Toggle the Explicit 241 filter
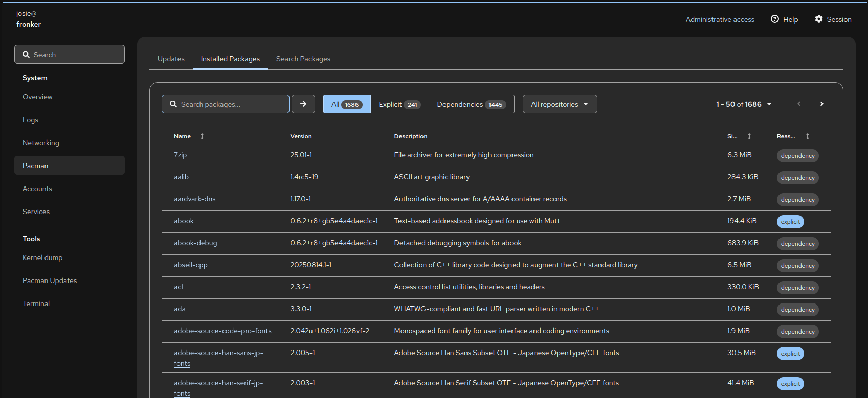 click(399, 104)
